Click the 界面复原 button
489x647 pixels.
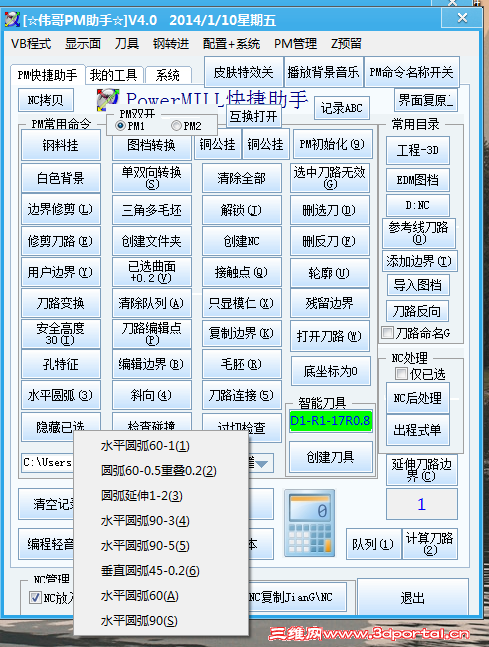click(x=426, y=100)
